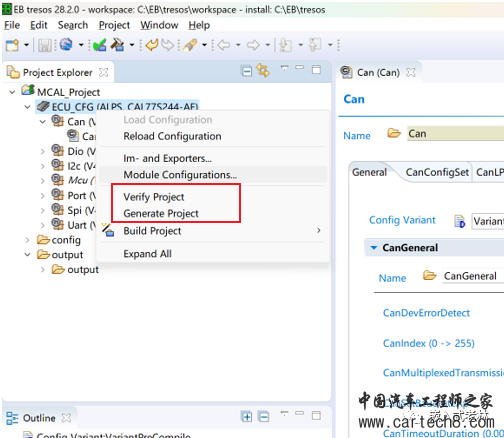504x438 pixels.
Task: Click the generate project hammer toolbar icon
Action: (117, 45)
